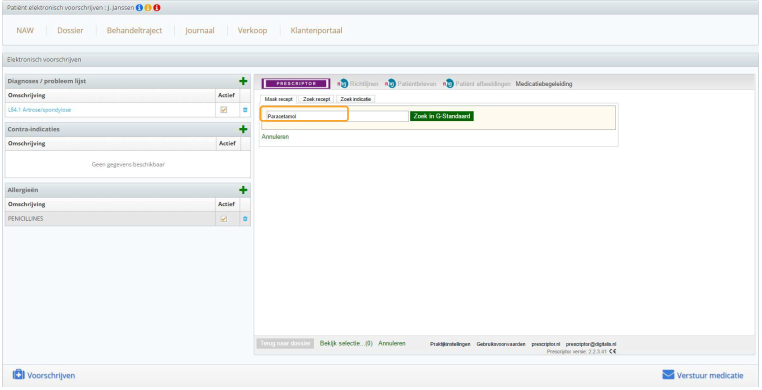The width and height of the screenshot is (762, 390).
Task: Click the Voorschrijven medical kit icon
Action: [18, 375]
